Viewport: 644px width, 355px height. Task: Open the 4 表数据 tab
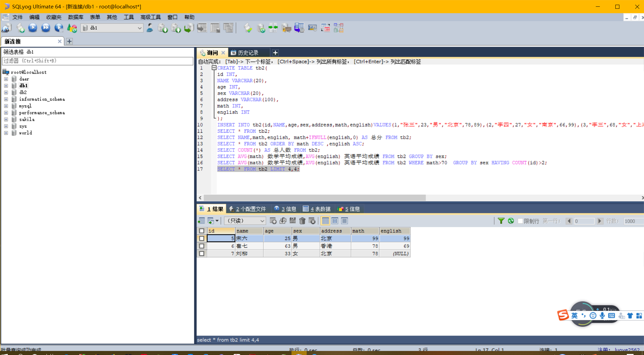pos(316,209)
